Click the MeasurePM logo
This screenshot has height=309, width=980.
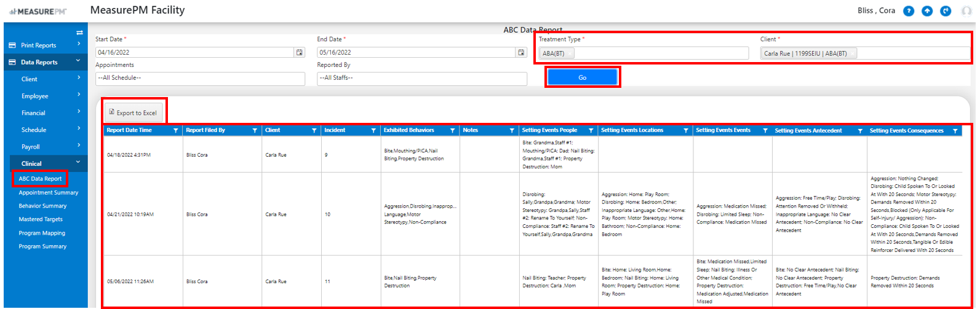[x=38, y=12]
